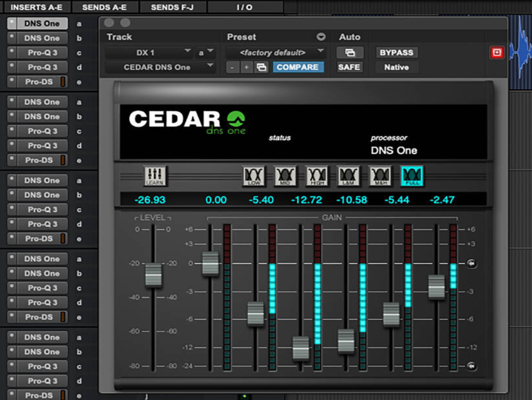This screenshot has height=400, width=532.
Task: Open the insert position 'a' dropdown
Action: [x=205, y=52]
